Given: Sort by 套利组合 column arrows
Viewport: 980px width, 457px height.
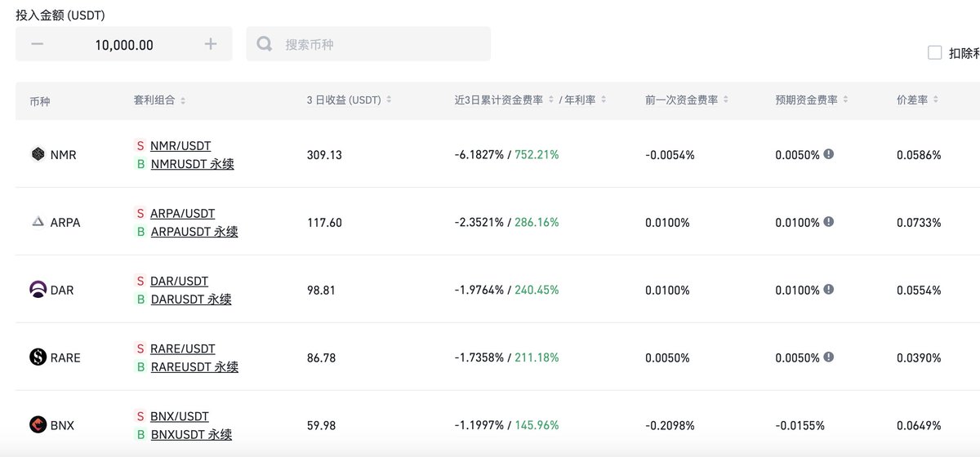Looking at the screenshot, I should [183, 100].
